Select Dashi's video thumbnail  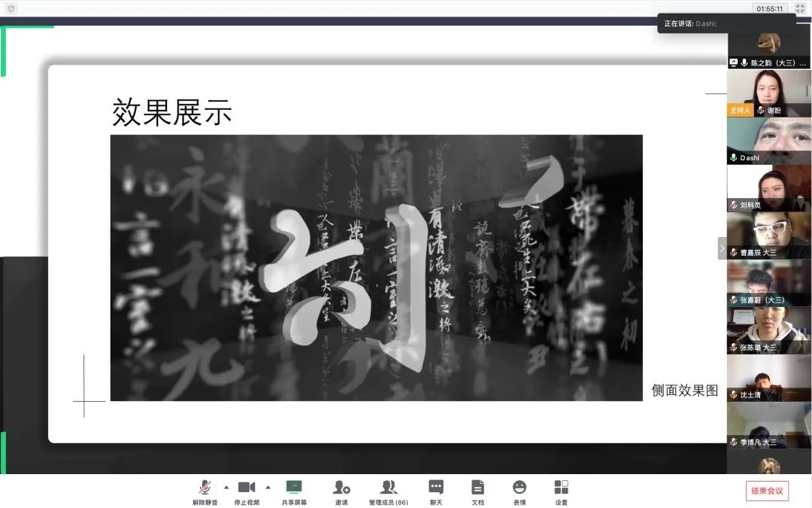point(768,140)
